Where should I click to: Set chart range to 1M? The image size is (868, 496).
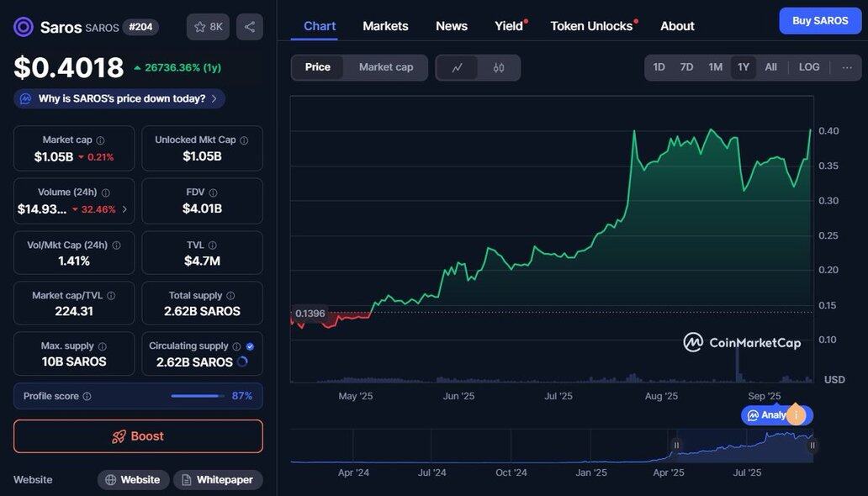click(715, 67)
